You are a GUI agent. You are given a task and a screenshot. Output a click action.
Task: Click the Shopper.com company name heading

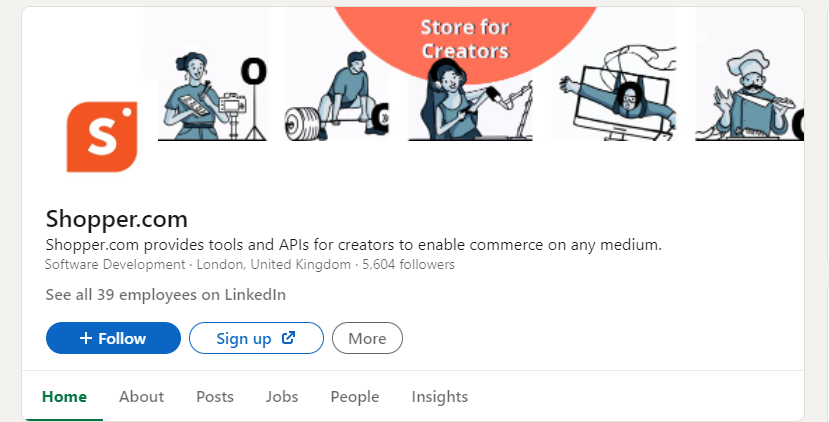(x=117, y=219)
